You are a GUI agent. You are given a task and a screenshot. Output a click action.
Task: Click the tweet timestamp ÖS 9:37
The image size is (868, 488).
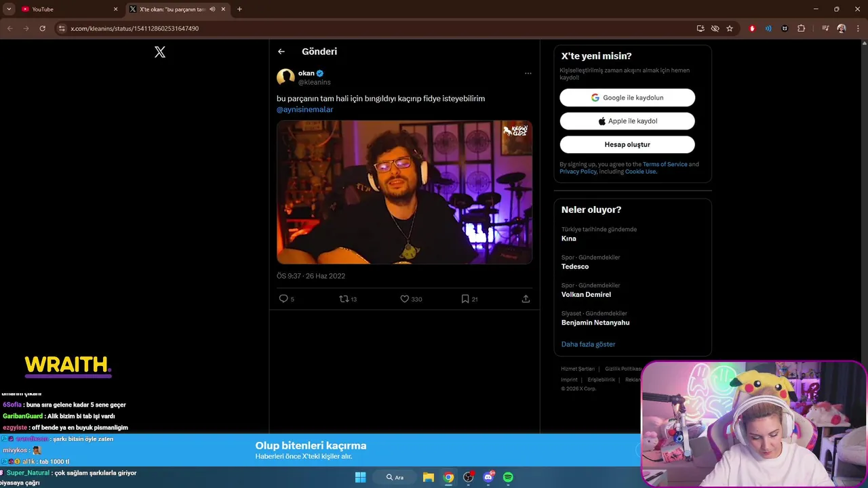coord(311,276)
